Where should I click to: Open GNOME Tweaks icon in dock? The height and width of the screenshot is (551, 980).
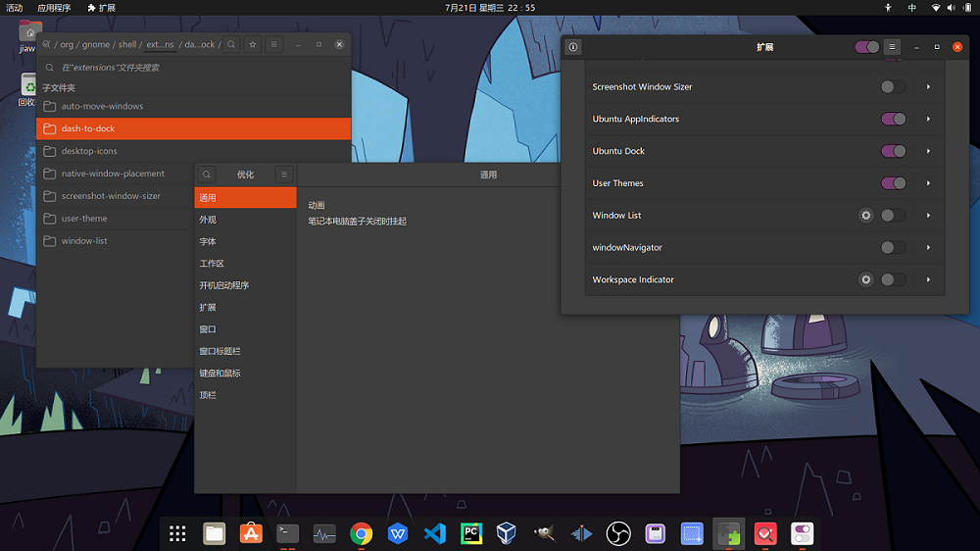(x=802, y=533)
